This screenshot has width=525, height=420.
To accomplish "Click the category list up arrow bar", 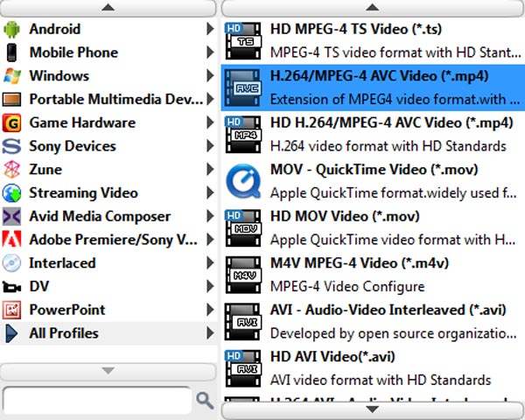I will pos(108,8).
